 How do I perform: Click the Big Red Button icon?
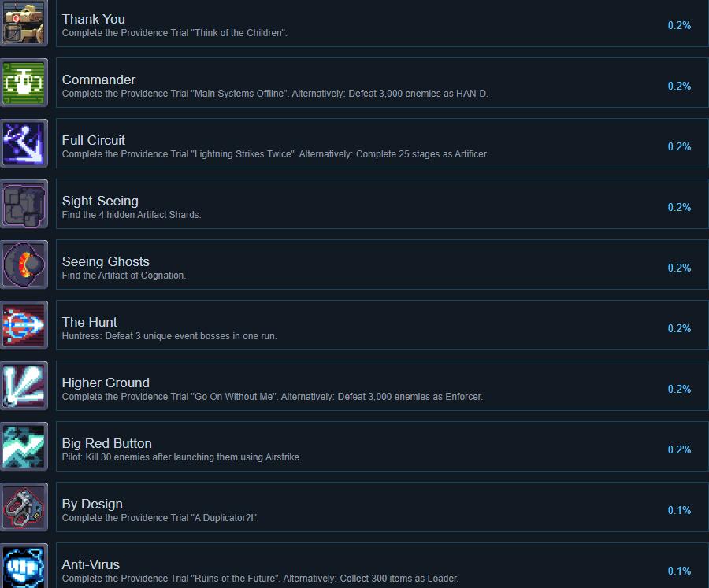pyautogui.click(x=24, y=446)
